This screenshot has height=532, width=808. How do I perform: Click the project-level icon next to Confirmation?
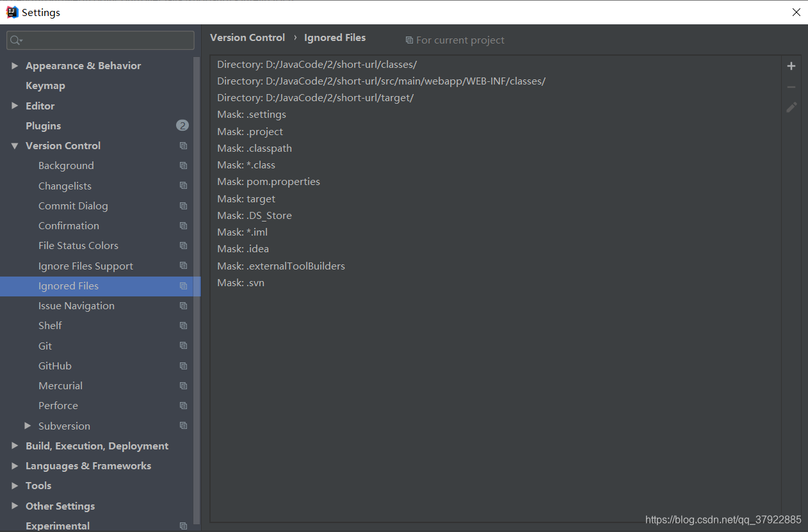(184, 226)
